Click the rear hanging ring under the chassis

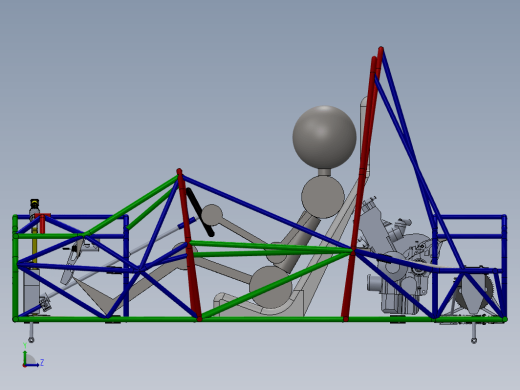[x=474, y=333]
